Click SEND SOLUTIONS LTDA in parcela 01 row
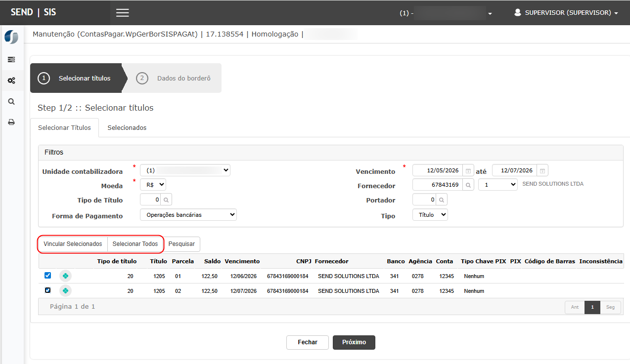This screenshot has height=364, width=630. coord(349,276)
